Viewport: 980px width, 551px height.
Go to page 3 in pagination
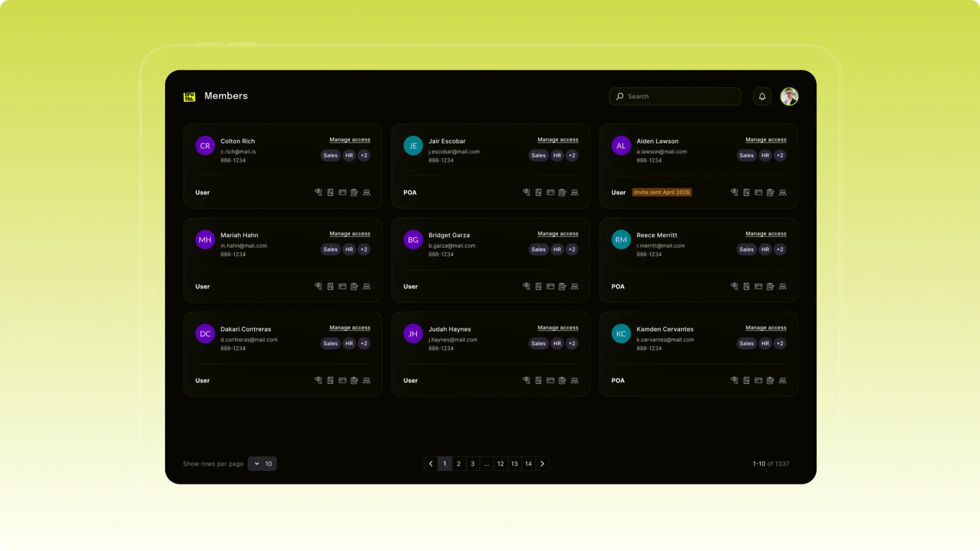[x=472, y=464]
